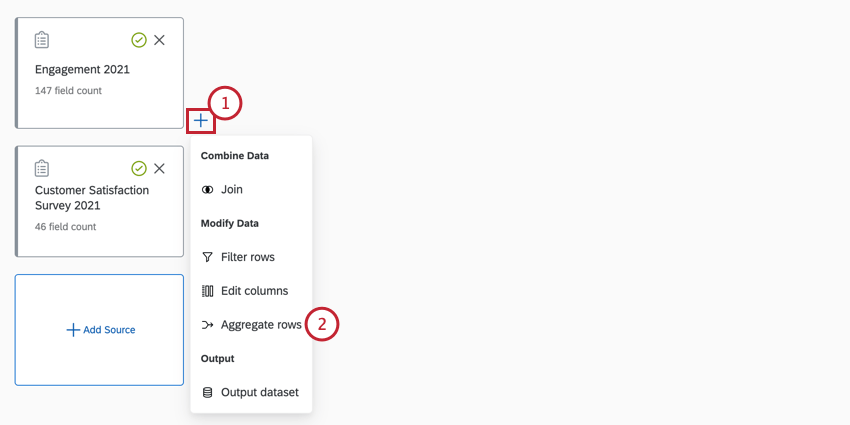Click the green checkmark on Engagement 2021 card
Screen dimensions: 850x425
pyautogui.click(x=139, y=40)
